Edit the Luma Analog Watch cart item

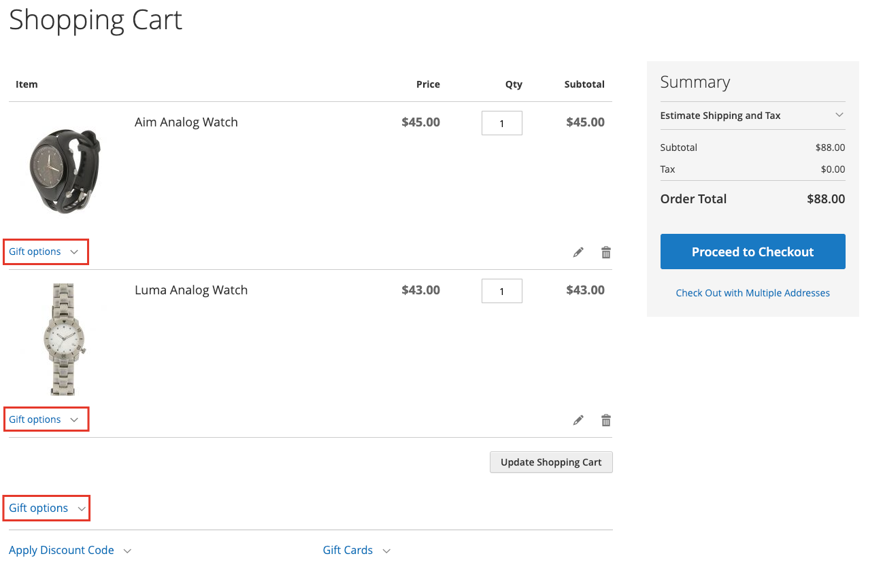pos(578,419)
